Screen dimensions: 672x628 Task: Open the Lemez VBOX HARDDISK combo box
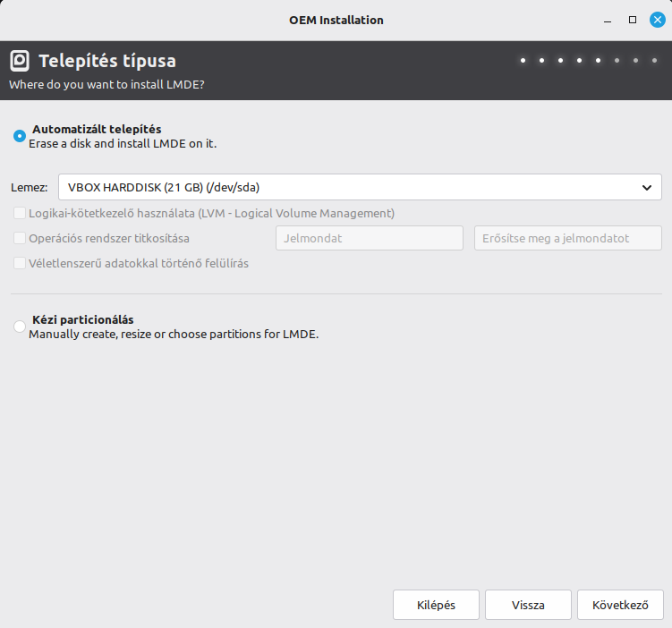[x=349, y=187]
